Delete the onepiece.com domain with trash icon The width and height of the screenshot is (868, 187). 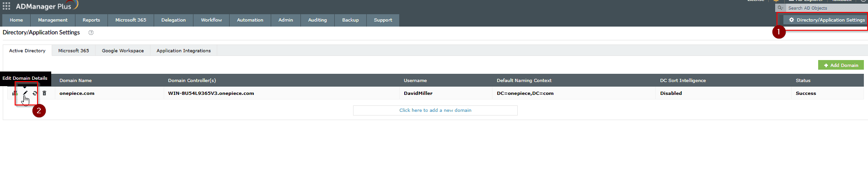[44, 93]
